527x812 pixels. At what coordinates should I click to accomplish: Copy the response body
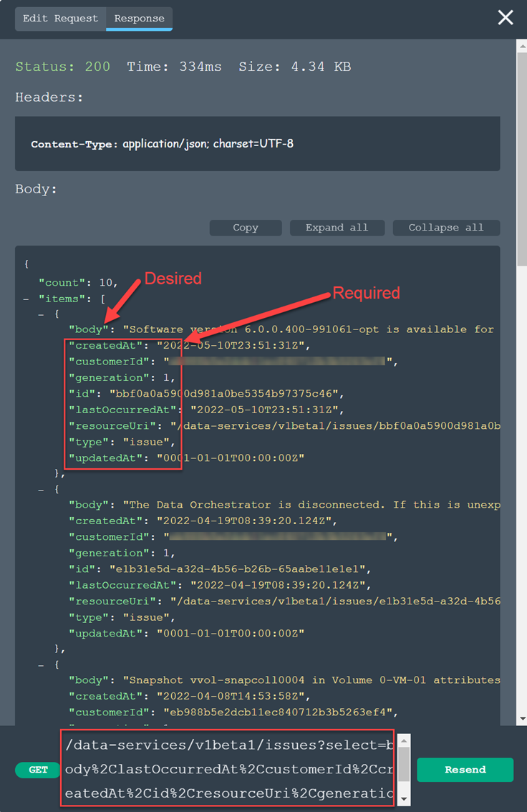[246, 228]
